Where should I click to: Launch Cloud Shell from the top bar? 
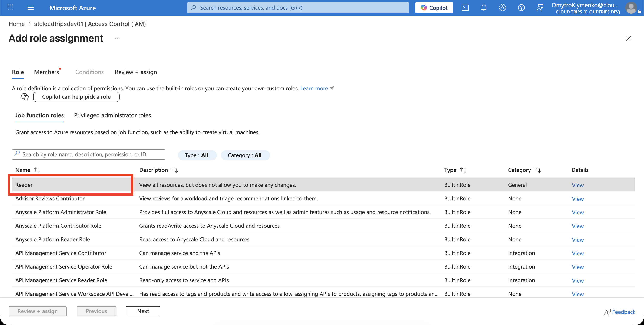[465, 8]
